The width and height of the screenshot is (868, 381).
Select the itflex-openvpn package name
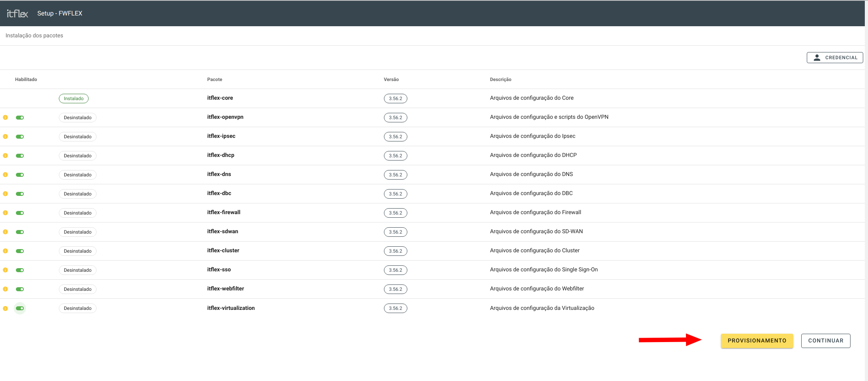click(x=225, y=117)
